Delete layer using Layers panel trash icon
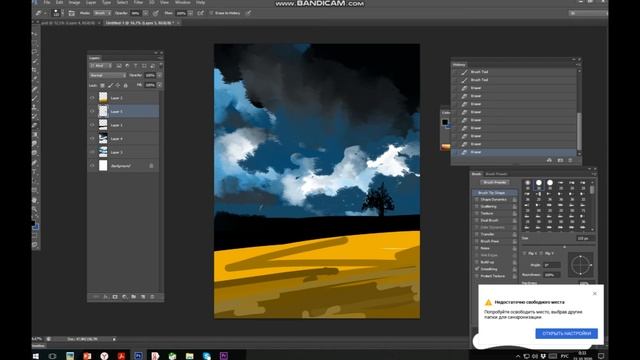 point(152,297)
